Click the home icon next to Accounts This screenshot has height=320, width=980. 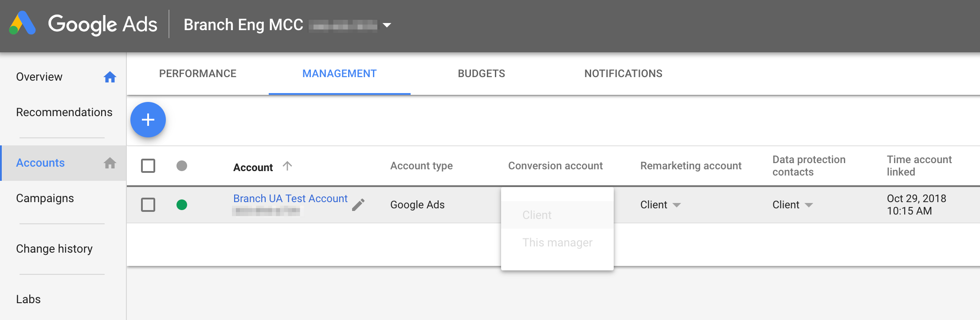[x=110, y=163]
